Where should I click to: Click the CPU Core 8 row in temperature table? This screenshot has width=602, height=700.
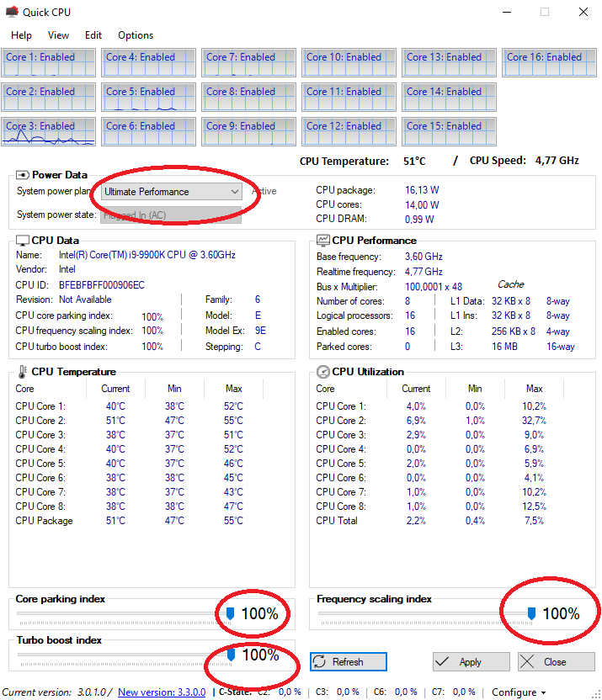(x=130, y=506)
